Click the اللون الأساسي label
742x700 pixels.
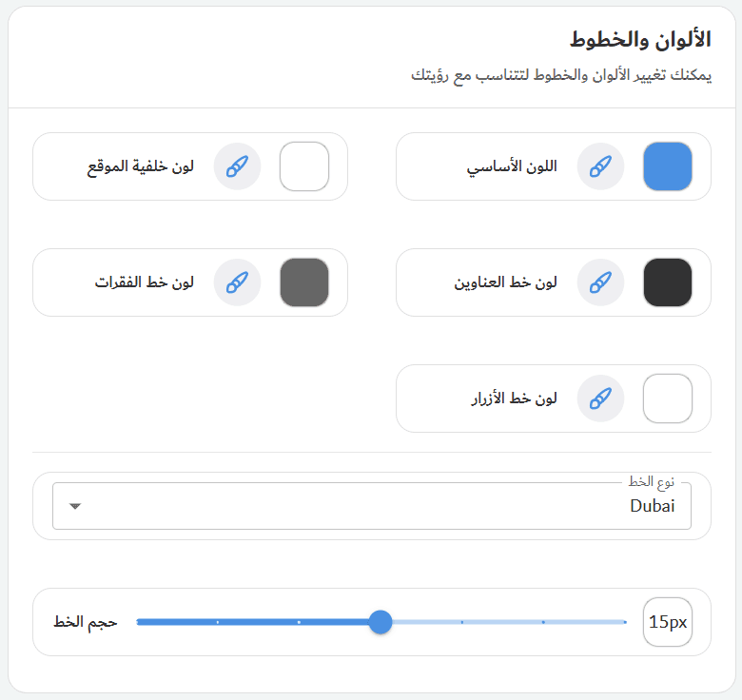point(512,166)
